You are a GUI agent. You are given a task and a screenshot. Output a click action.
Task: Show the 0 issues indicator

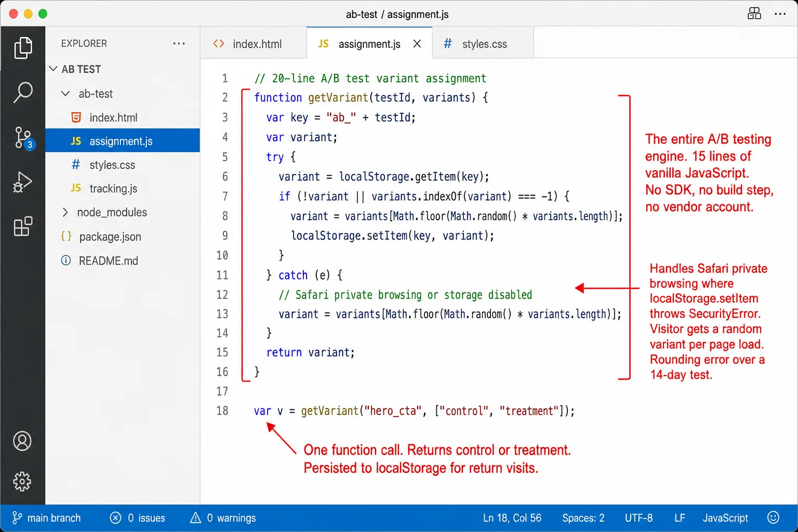[138, 518]
